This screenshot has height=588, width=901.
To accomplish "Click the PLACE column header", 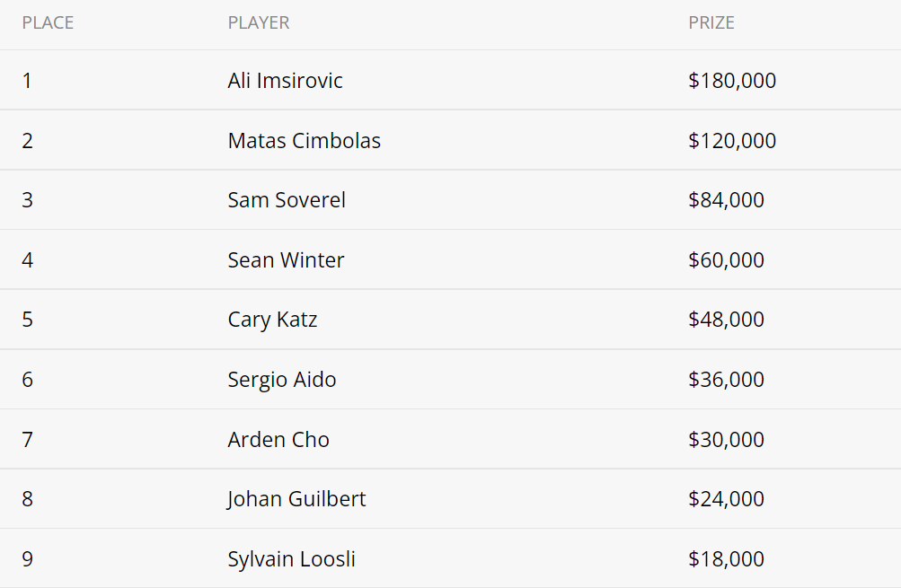I will [48, 23].
